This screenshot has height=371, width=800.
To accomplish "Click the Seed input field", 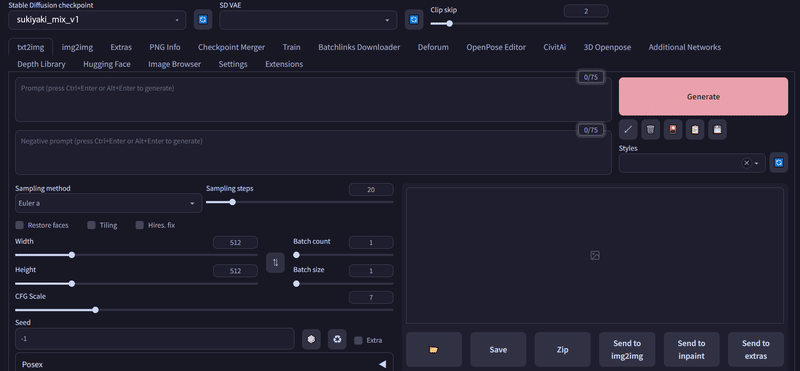I will (155, 339).
